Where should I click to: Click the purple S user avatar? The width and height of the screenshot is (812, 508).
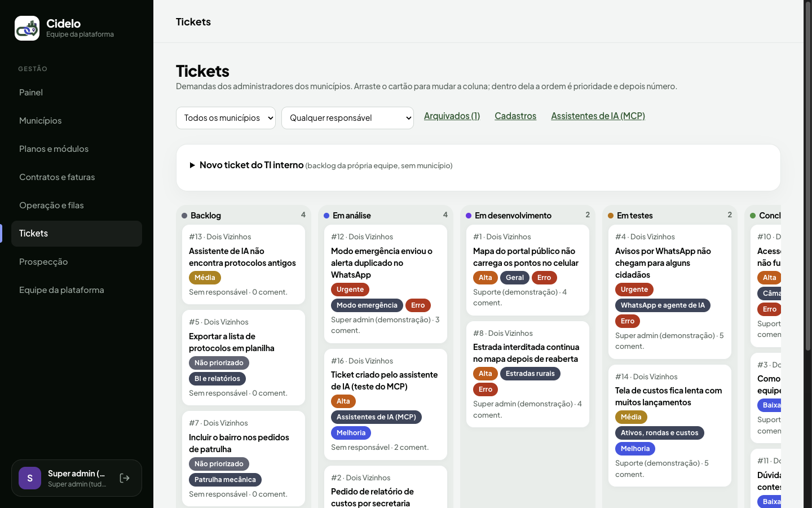(x=30, y=478)
